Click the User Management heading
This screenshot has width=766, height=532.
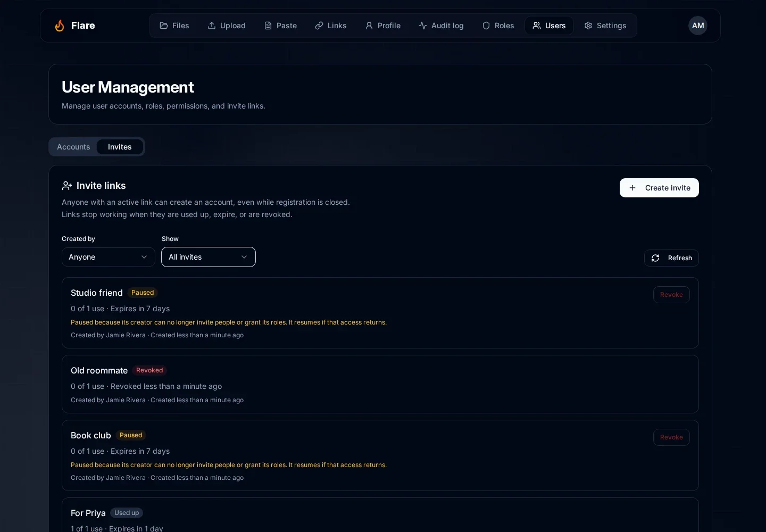128,87
